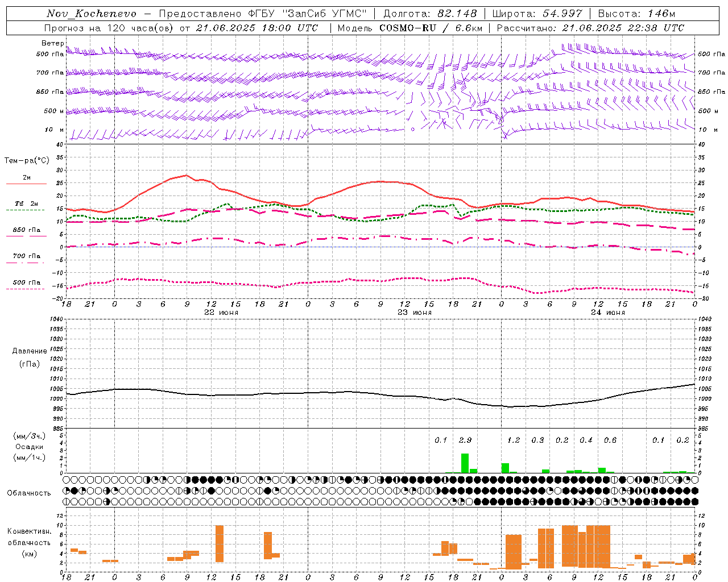Viewport: 728px width, 582px height.
Task: Click the 'Долгота: 82.148' value
Action: coord(430,14)
